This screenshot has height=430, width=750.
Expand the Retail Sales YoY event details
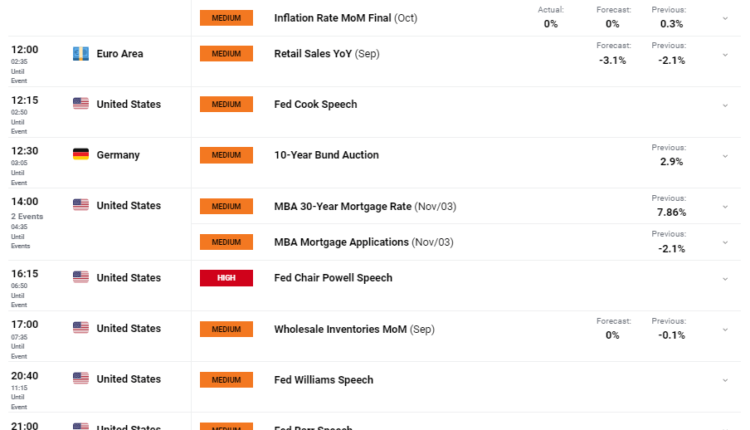pyautogui.click(x=725, y=56)
